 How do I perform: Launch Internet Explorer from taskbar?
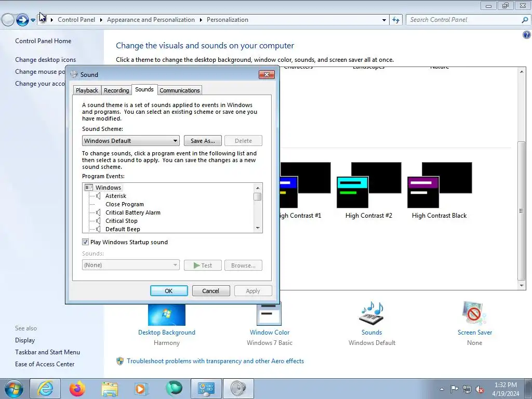click(45, 389)
